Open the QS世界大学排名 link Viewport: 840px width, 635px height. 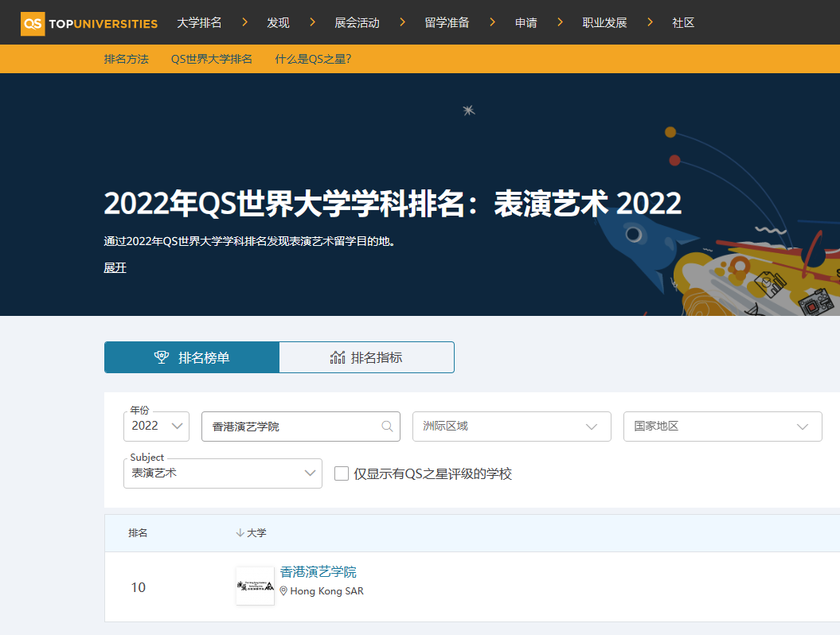pyautogui.click(x=212, y=59)
